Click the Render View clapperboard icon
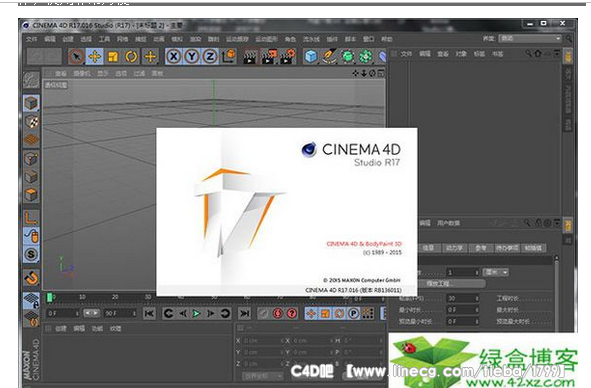This screenshot has width=591, height=388. (x=249, y=57)
